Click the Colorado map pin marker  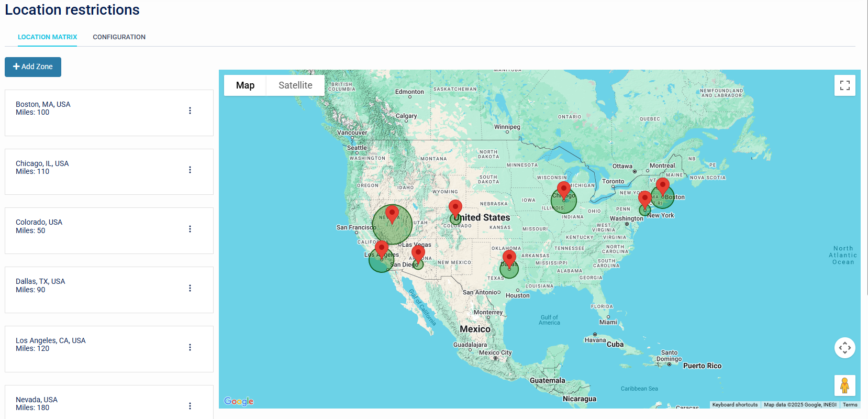coord(455,207)
